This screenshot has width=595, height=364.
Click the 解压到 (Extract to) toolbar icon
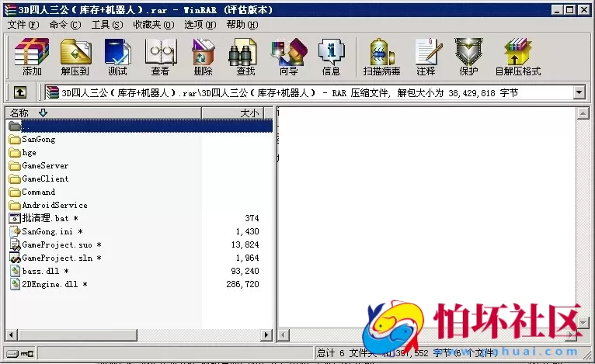click(x=75, y=57)
